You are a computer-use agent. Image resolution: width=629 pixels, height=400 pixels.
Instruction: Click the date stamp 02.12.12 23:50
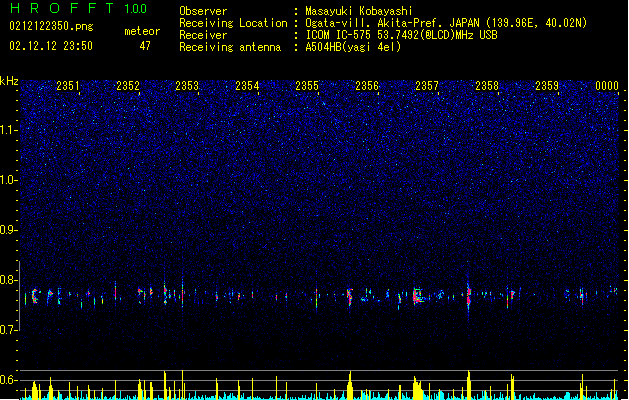tap(51, 46)
